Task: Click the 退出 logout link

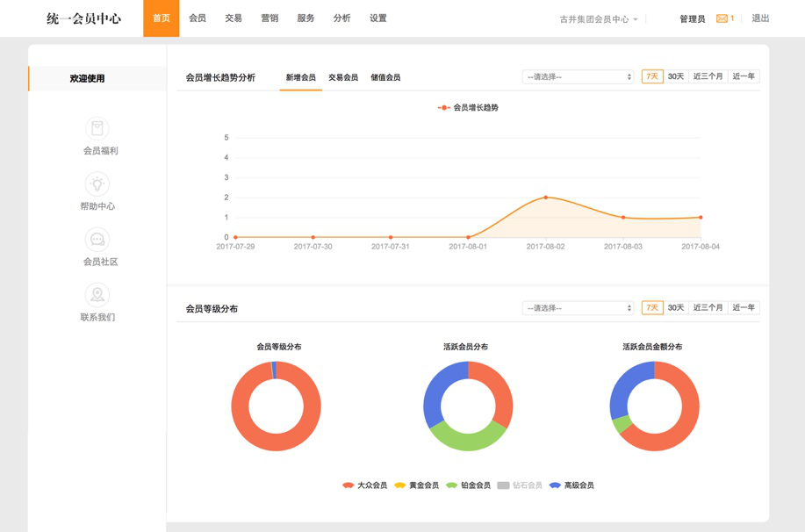Action: click(x=760, y=18)
